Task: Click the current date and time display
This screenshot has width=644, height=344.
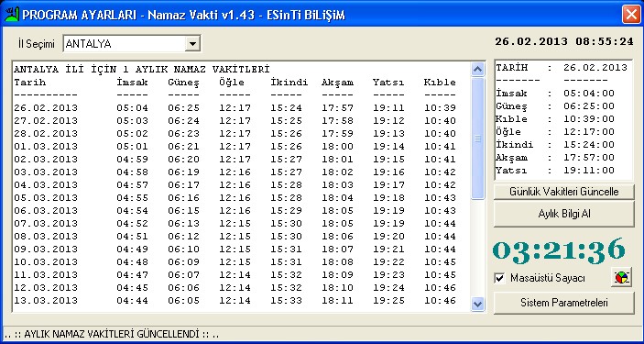Action: click(x=564, y=41)
